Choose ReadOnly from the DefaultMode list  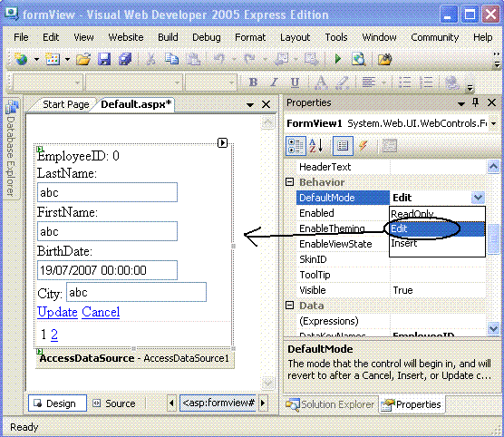coord(437,214)
